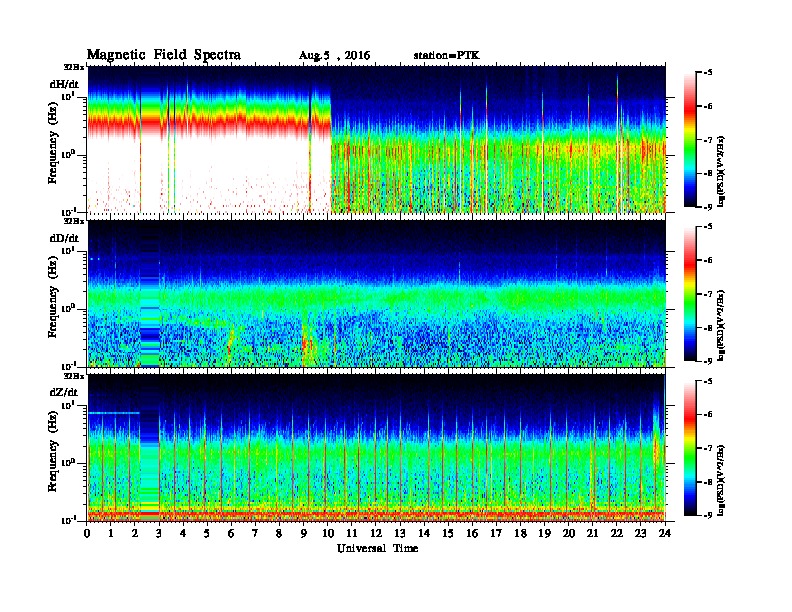Click "Frequency (Hz)" label of dD/dt panel
792x612 pixels.
coord(53,297)
